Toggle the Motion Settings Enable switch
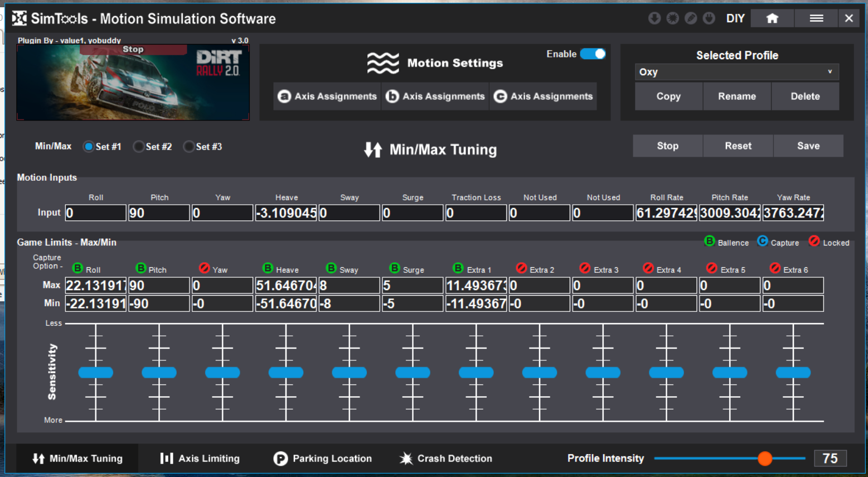Screen dimensions: 868x477 (593, 54)
